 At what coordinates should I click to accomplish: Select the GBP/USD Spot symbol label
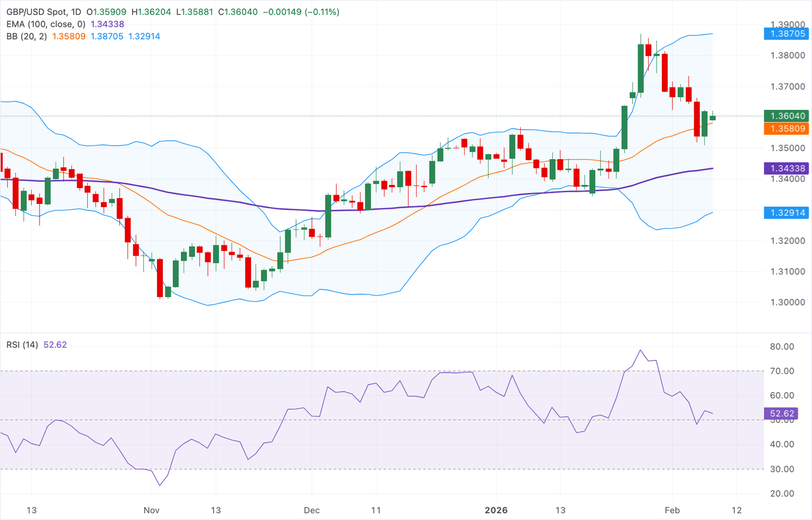[38, 11]
